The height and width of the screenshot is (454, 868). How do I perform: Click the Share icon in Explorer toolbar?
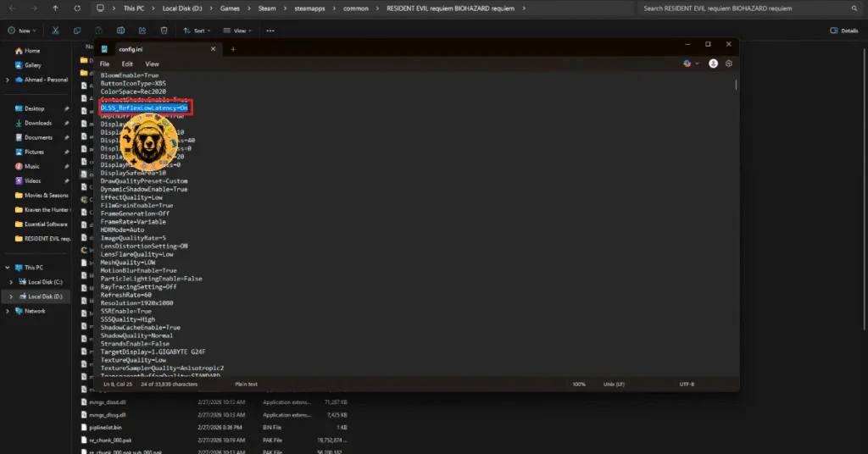click(x=144, y=30)
